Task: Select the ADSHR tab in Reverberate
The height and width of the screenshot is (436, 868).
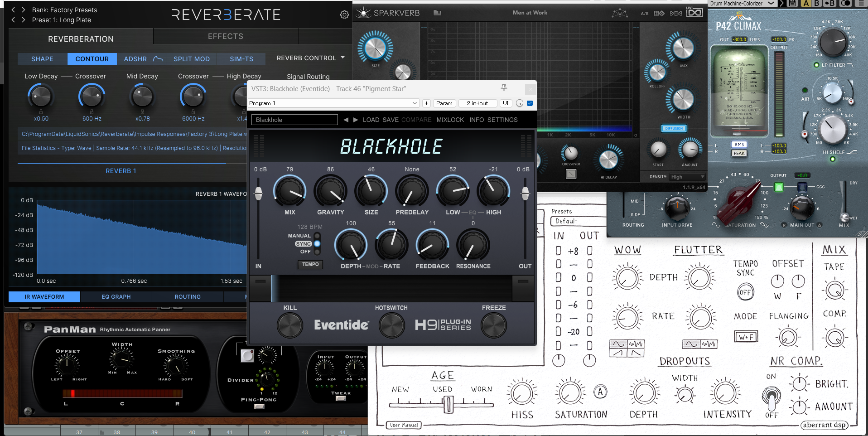Action: point(142,59)
